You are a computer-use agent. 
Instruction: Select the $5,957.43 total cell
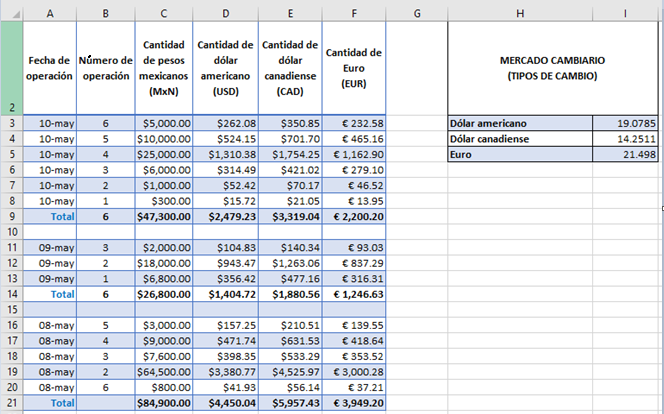click(x=290, y=403)
